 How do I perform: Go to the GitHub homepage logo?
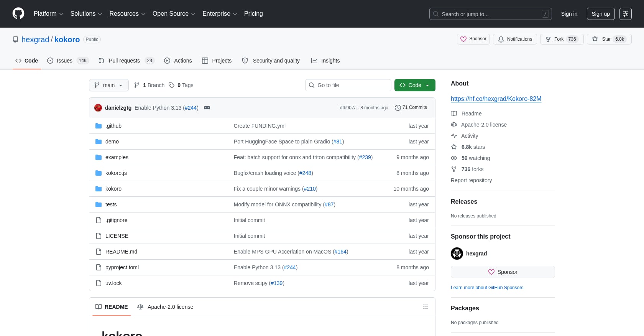pos(18,14)
